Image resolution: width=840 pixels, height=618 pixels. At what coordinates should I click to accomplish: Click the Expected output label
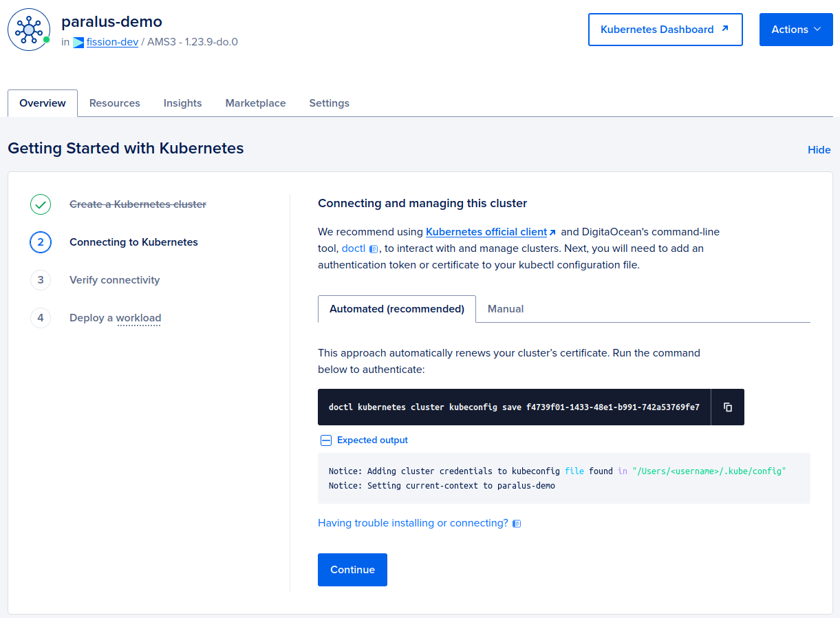click(x=372, y=440)
